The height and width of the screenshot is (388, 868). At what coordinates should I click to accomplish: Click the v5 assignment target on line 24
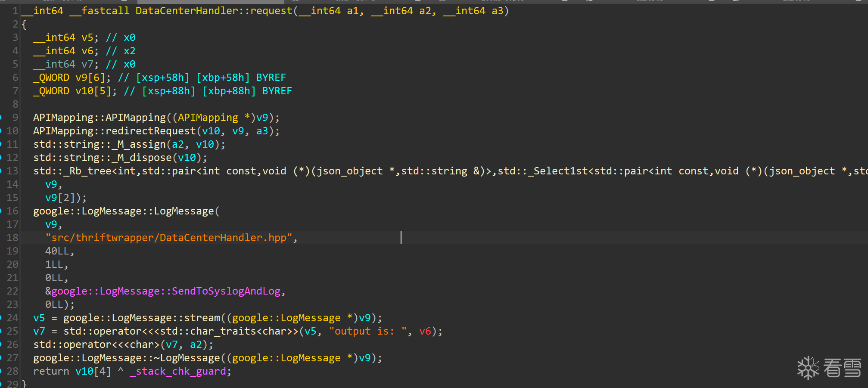click(x=39, y=318)
